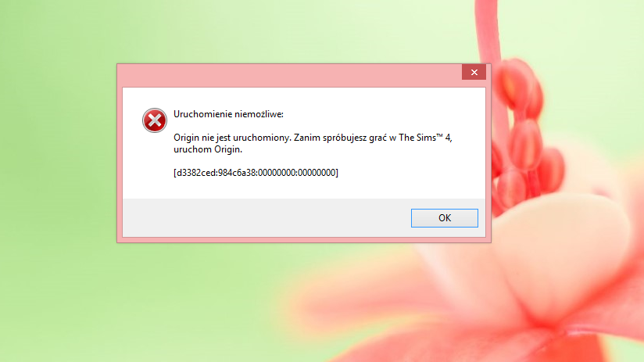
Task: Click the red error X icon
Action: click(155, 120)
